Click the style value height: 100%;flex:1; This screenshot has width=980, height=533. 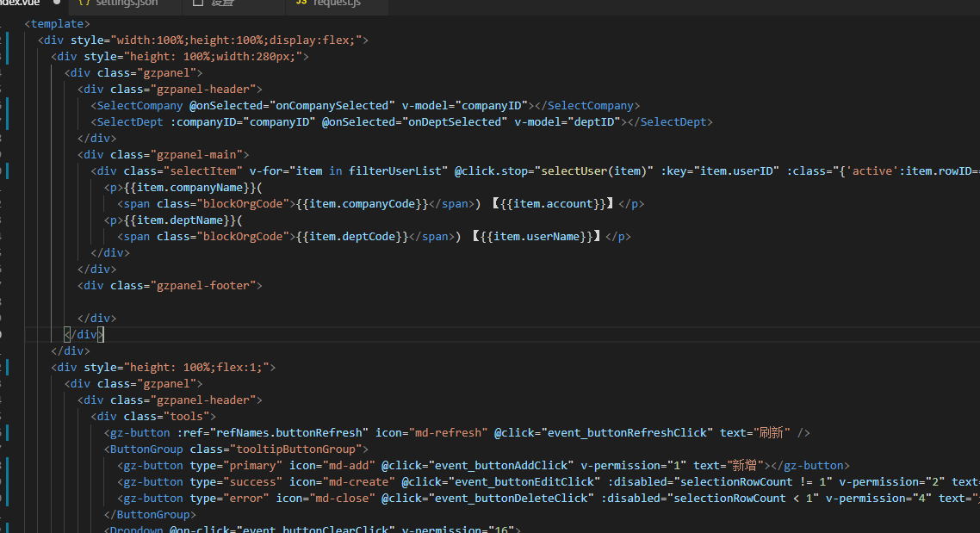pos(196,368)
